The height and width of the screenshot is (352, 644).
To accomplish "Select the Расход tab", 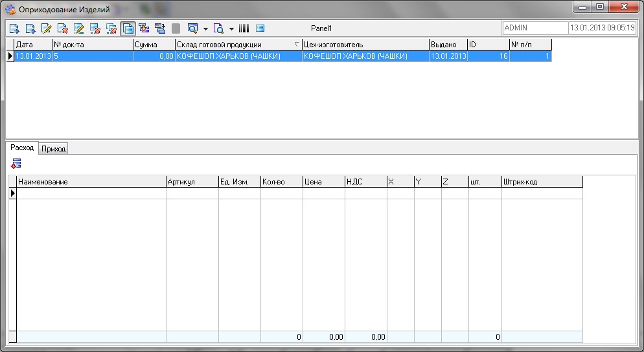I will 22,148.
